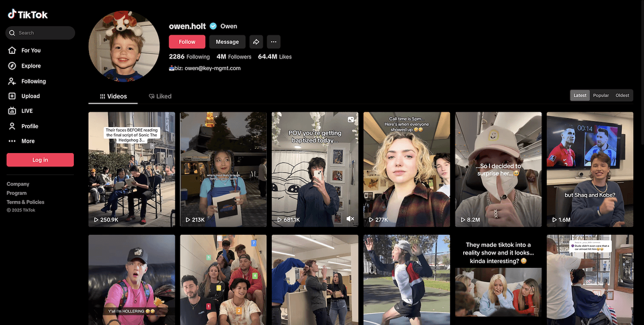Screen dimensions: 644x325
Task: Sort videos by Popular
Action: pyautogui.click(x=601, y=95)
